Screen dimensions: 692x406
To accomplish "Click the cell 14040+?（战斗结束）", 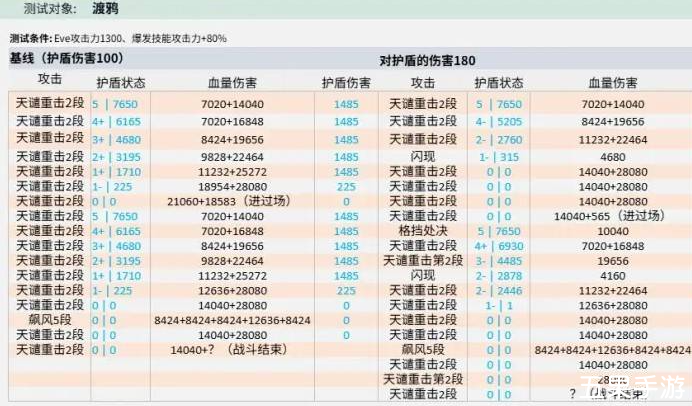I will tap(229, 350).
